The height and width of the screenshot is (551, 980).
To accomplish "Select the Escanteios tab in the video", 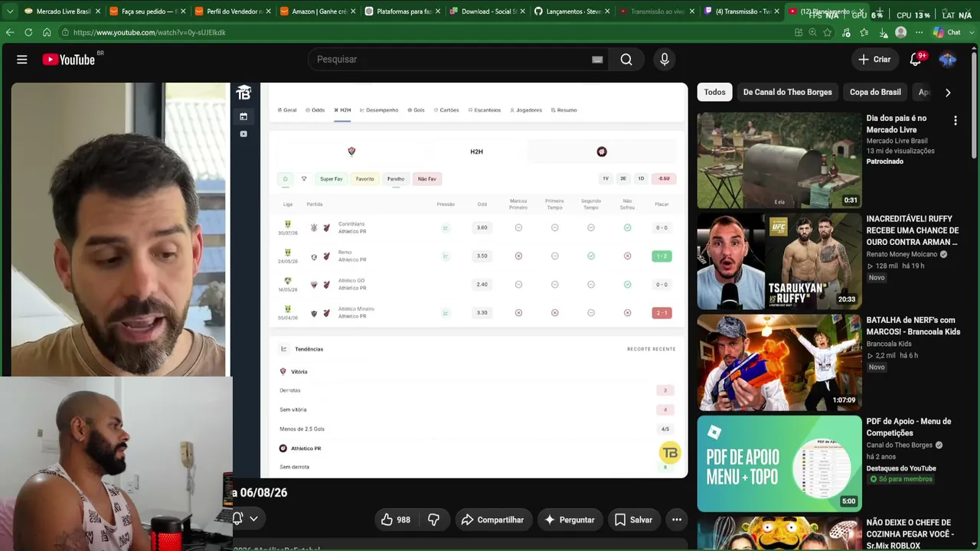I will pyautogui.click(x=485, y=110).
